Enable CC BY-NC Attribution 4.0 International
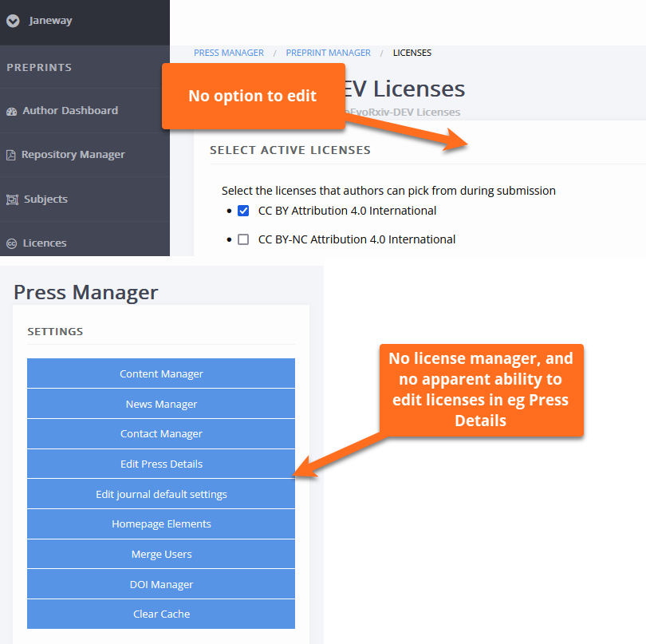 242,239
